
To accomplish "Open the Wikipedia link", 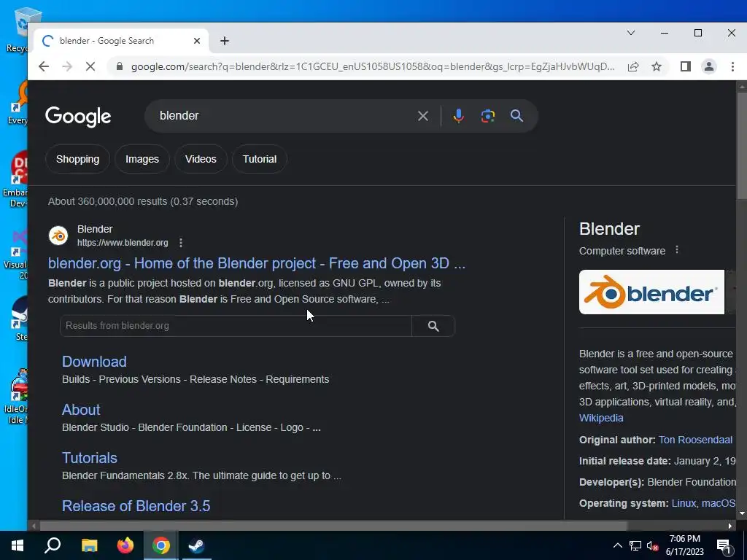I will (x=601, y=418).
